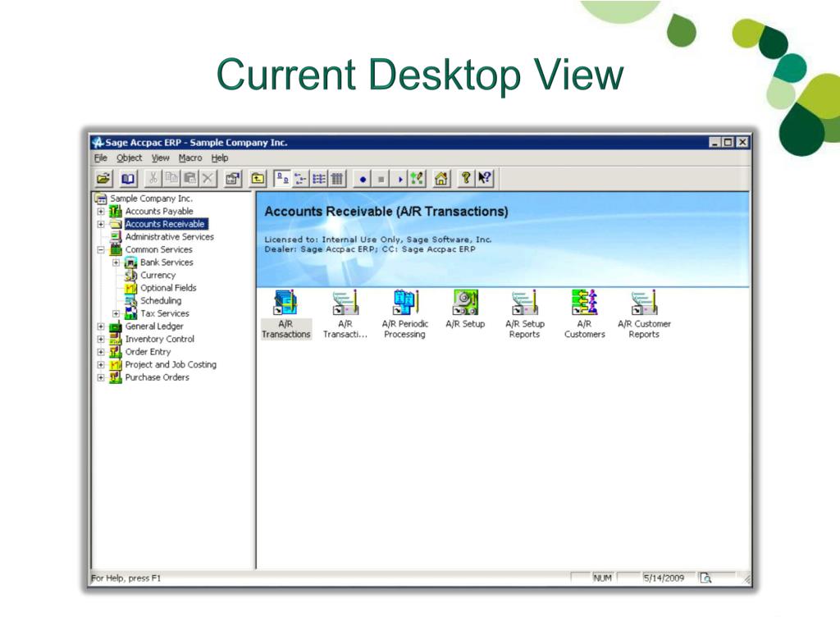Expand the General Ledger tree node
Viewport: 840px width, 630px height.
[x=101, y=326]
